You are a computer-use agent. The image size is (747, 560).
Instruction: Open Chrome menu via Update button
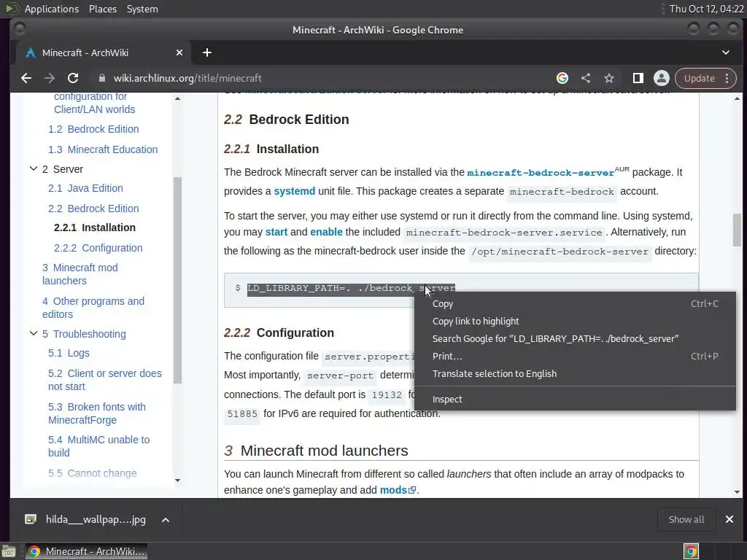coord(705,78)
